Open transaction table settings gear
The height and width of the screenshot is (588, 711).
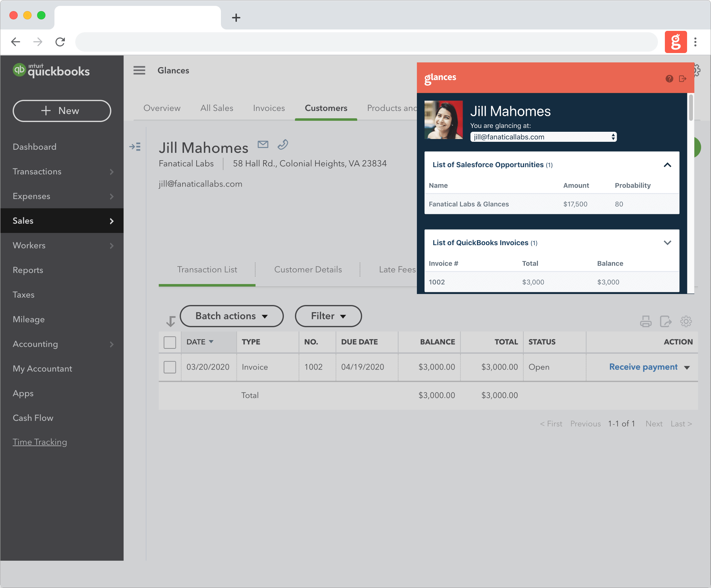coord(686,321)
